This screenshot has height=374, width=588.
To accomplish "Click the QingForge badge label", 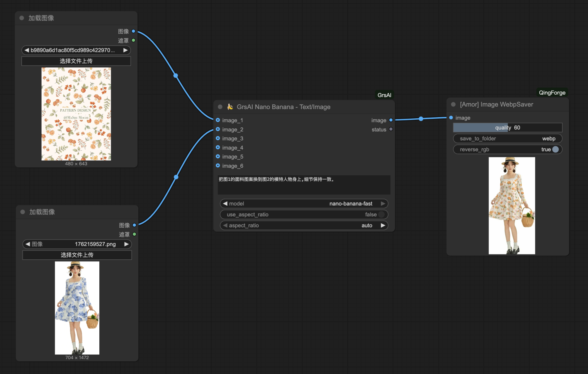I will pos(552,93).
